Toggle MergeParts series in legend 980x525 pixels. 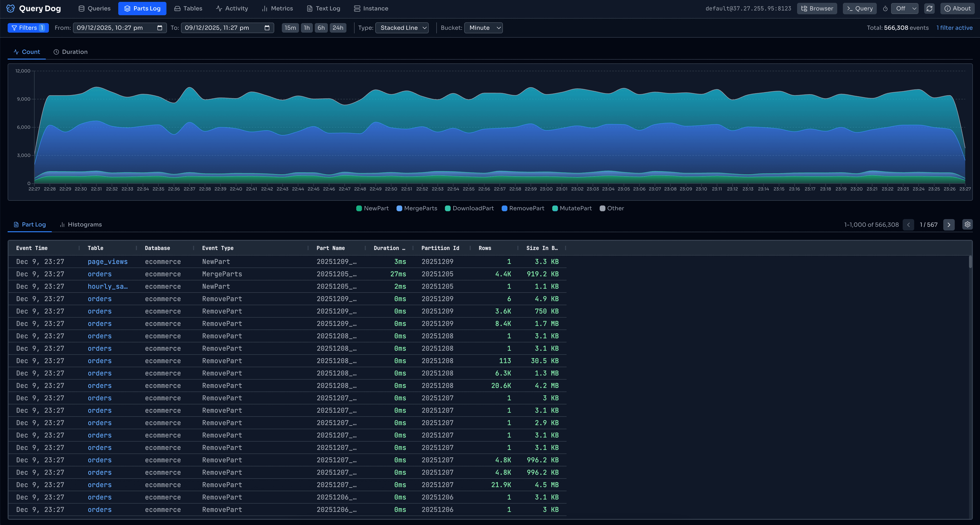[x=417, y=208]
